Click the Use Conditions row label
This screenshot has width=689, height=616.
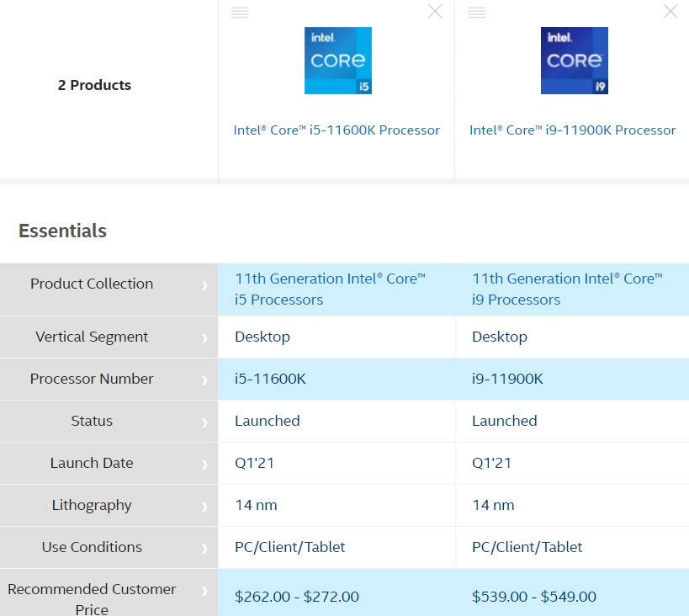coord(92,547)
